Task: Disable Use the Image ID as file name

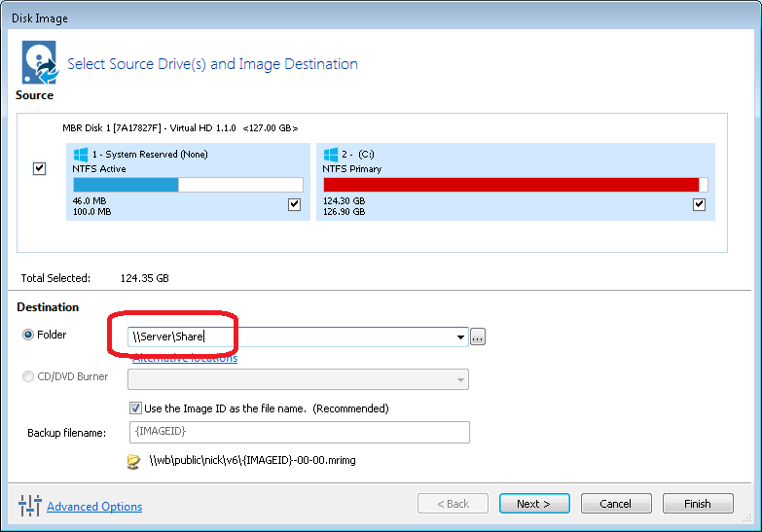Action: point(135,408)
